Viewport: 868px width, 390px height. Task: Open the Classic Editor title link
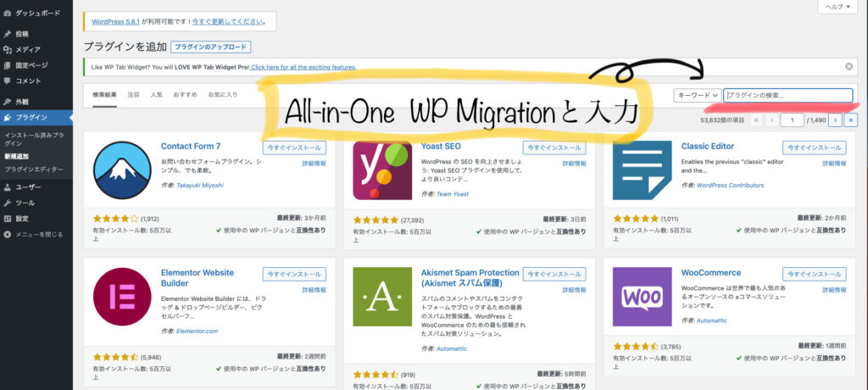[708, 146]
